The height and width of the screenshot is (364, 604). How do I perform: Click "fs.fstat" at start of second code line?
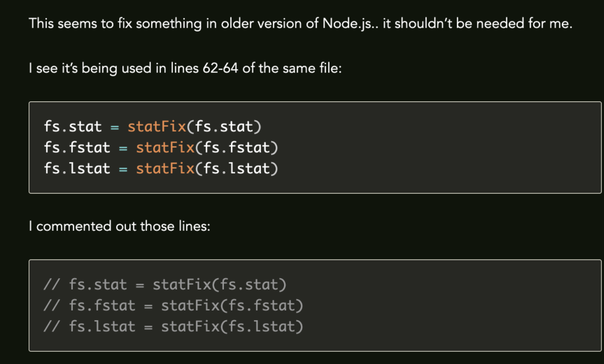[x=77, y=148]
